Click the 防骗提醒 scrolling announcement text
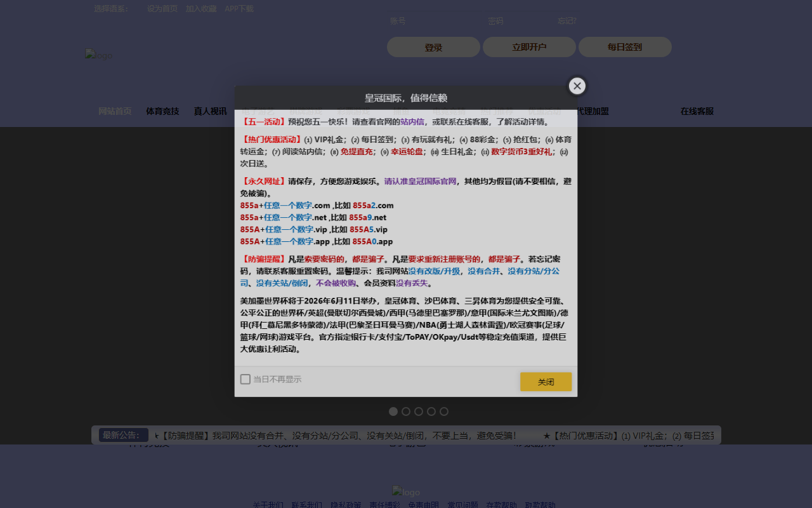The height and width of the screenshot is (508, 812). tap(336, 436)
